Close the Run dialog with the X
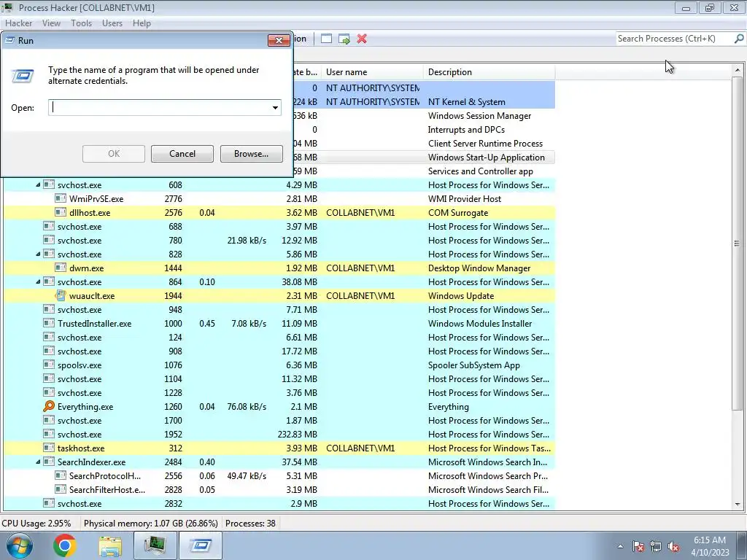This screenshot has width=747, height=560. coord(279,41)
